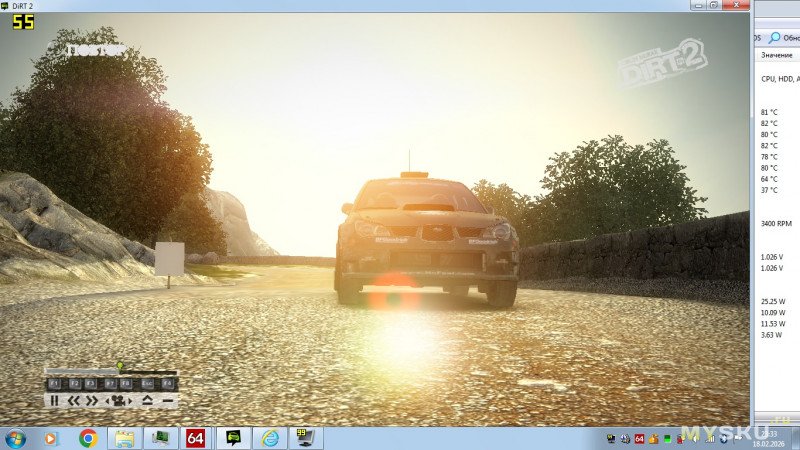Fast-forward the replay with double-right arrows
This screenshot has width=800, height=450.
click(91, 400)
